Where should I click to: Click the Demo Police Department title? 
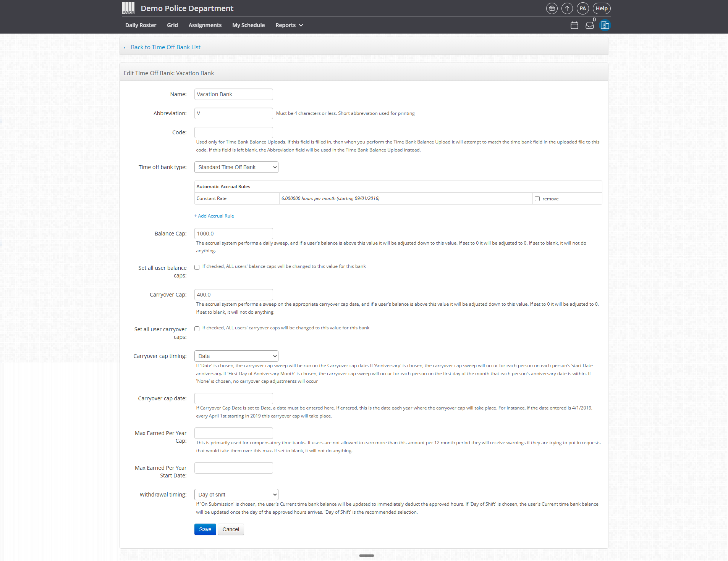point(187,8)
